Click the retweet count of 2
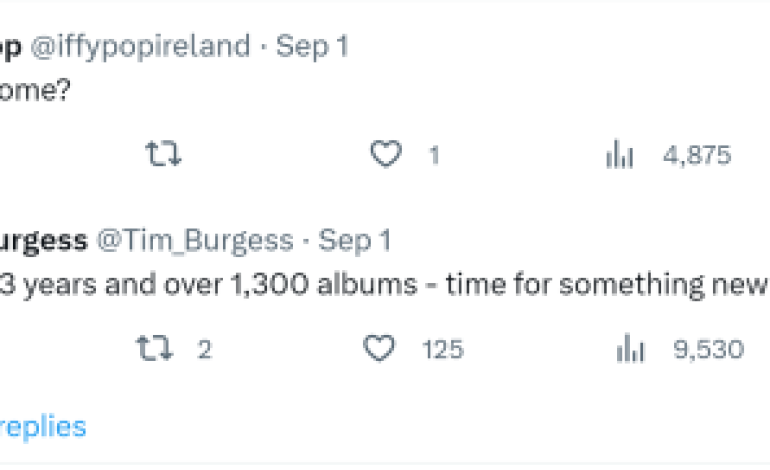Image resolution: width=770 pixels, height=470 pixels. (205, 349)
